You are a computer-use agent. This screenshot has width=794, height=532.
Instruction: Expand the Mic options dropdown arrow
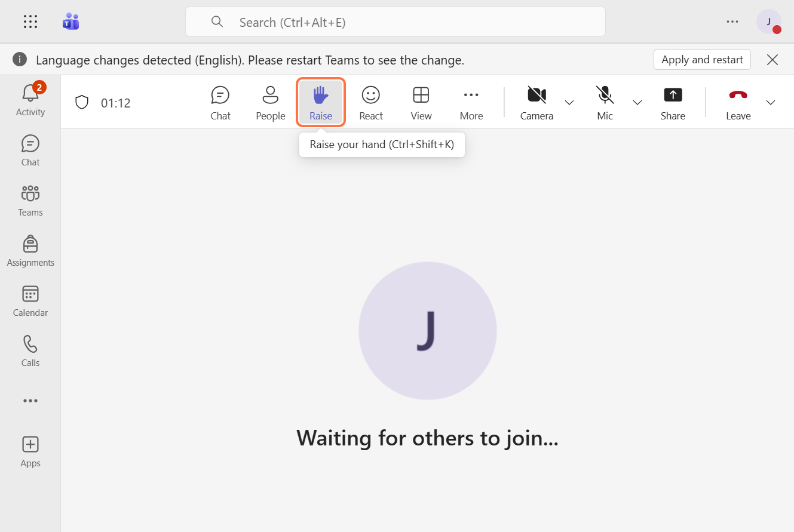pos(637,103)
